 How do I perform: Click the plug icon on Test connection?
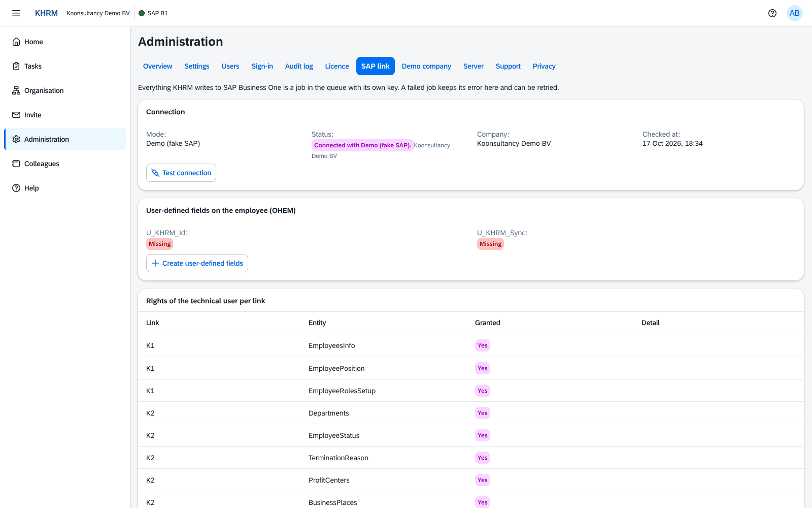155,173
